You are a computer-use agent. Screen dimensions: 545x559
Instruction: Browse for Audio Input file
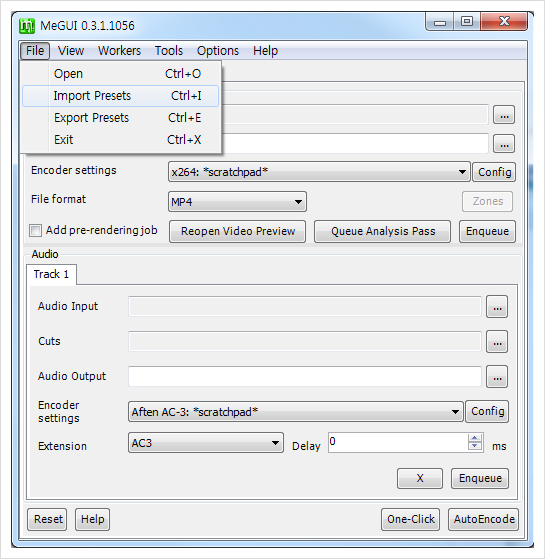(x=497, y=307)
